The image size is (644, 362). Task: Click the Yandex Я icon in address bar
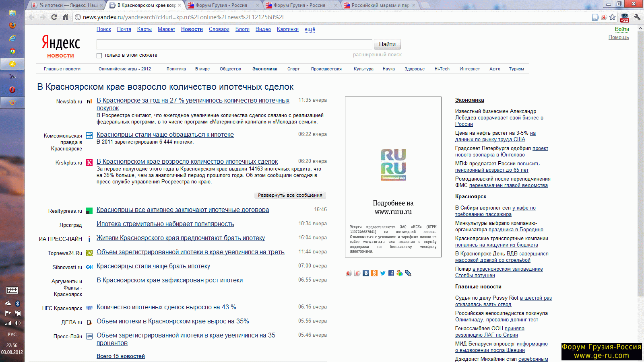click(604, 17)
